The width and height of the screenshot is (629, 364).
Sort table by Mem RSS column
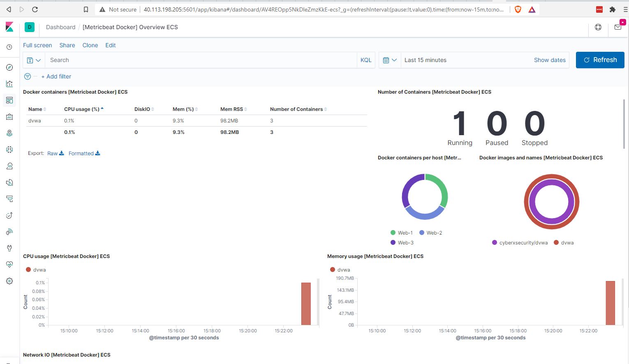pos(234,109)
